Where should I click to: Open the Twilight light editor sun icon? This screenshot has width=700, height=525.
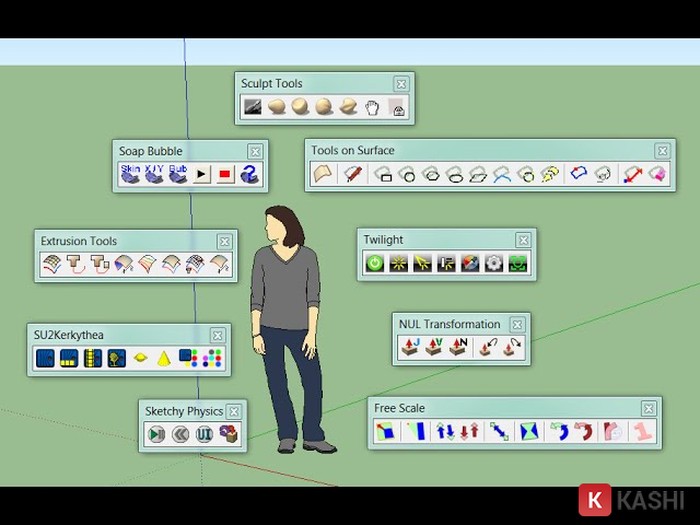(x=398, y=263)
